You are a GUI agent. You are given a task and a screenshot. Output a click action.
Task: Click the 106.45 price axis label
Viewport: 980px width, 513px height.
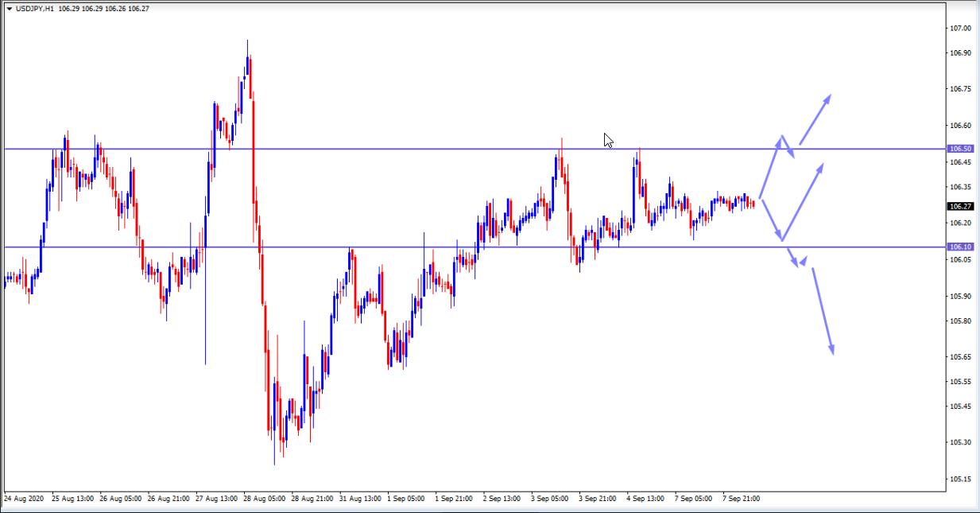pos(960,162)
